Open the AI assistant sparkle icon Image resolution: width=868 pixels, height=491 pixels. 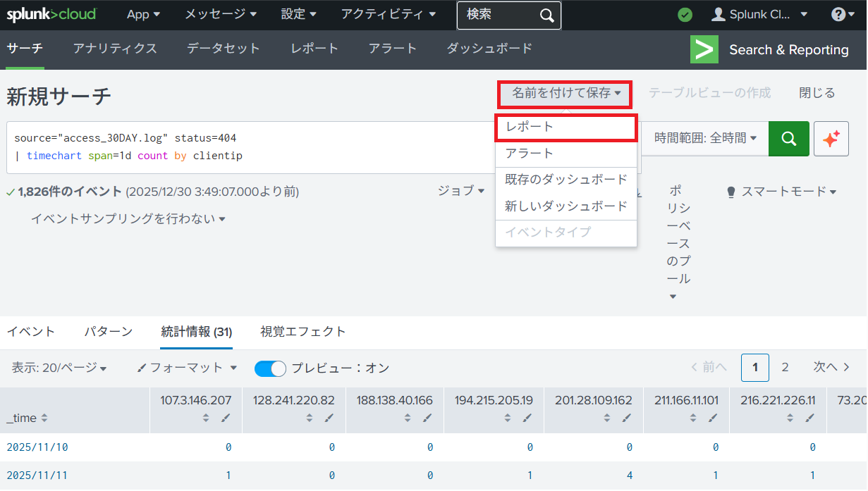[x=831, y=138]
